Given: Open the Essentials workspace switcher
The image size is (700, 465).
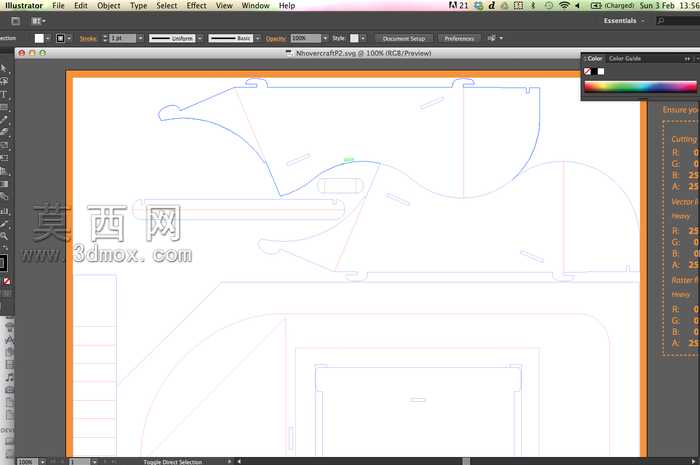Looking at the screenshot, I should [x=623, y=21].
